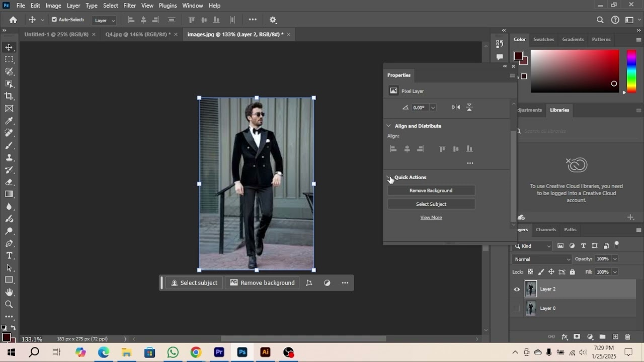Viewport: 644px width, 362px height.
Task: Click Select Subject in Properties panel
Action: click(431, 204)
